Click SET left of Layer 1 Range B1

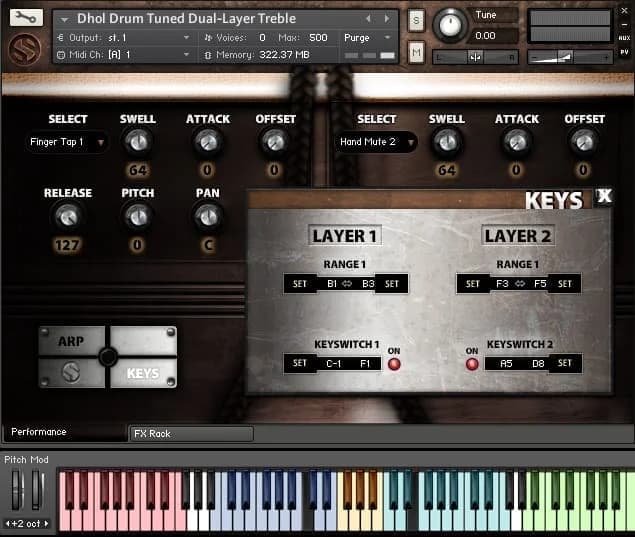[299, 284]
